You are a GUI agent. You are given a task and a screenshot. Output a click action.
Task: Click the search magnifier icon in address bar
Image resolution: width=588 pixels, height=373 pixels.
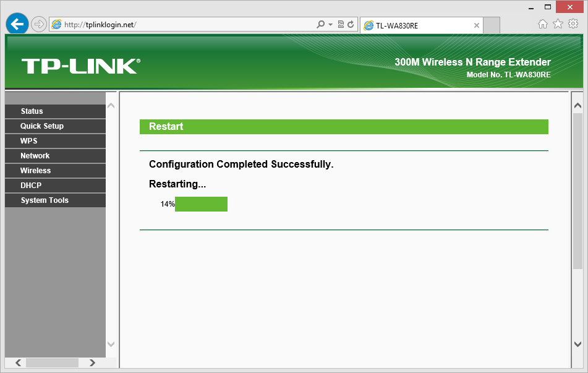[x=320, y=24]
